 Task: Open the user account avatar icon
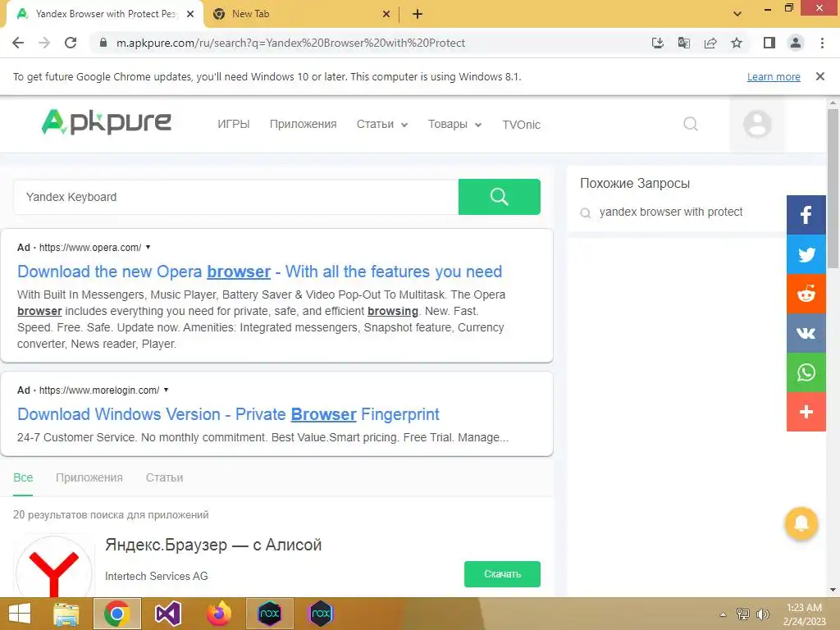coord(757,125)
